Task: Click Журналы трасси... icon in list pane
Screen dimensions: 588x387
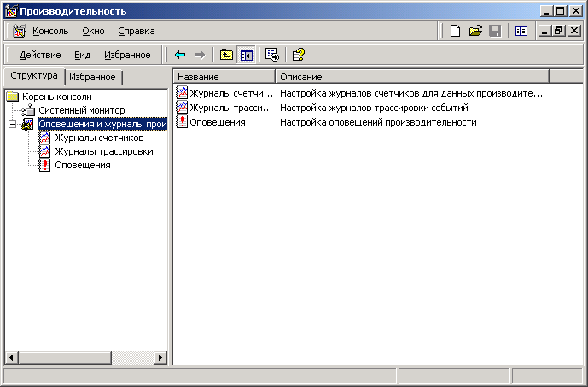Action: 182,108
